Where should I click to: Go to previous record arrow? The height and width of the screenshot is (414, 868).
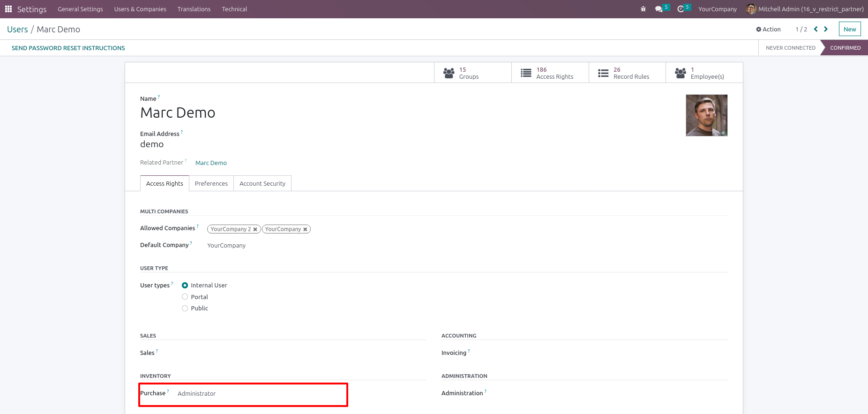(x=816, y=29)
